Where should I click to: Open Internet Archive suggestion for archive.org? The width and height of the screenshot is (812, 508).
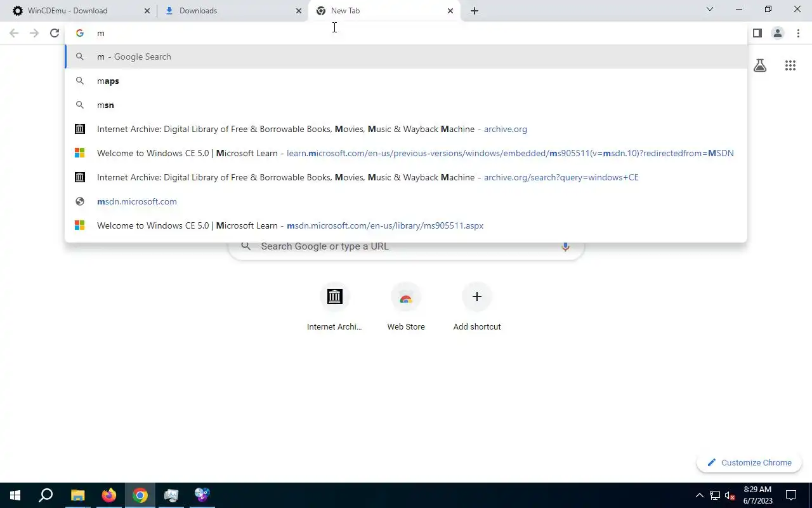click(406, 129)
